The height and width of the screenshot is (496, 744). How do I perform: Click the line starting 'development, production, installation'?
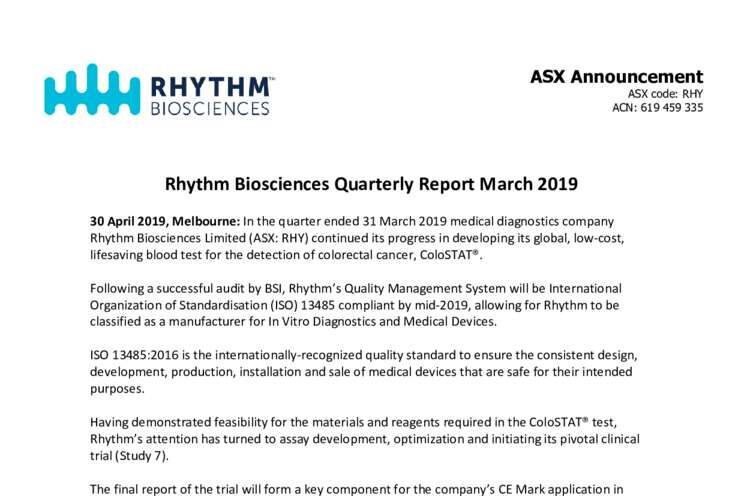361,372
